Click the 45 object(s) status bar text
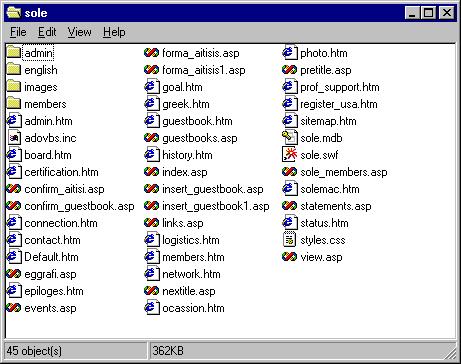This screenshot has height=364, width=461. (34, 351)
